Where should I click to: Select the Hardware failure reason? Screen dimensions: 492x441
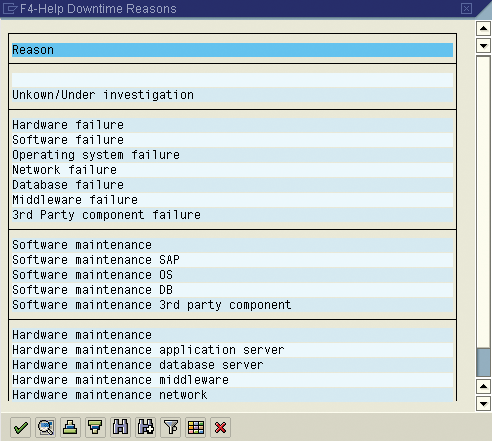click(232, 125)
